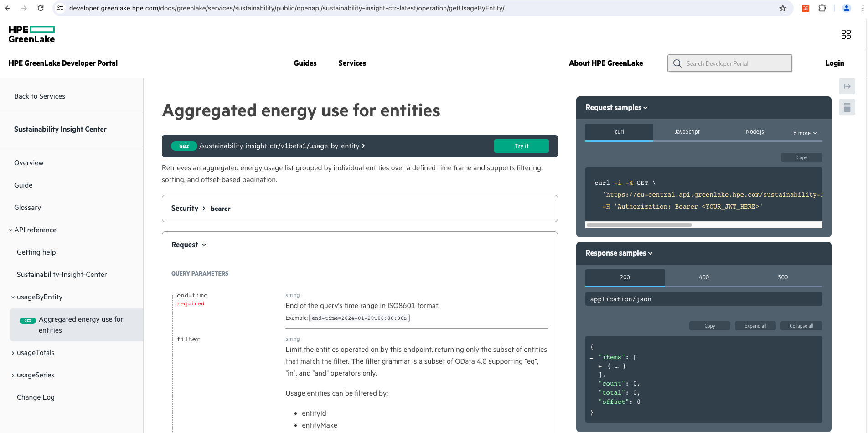Select the curl sample tab

coord(619,132)
